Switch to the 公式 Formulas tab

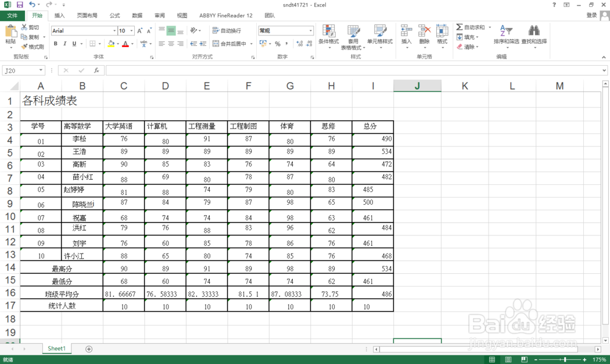coord(115,16)
